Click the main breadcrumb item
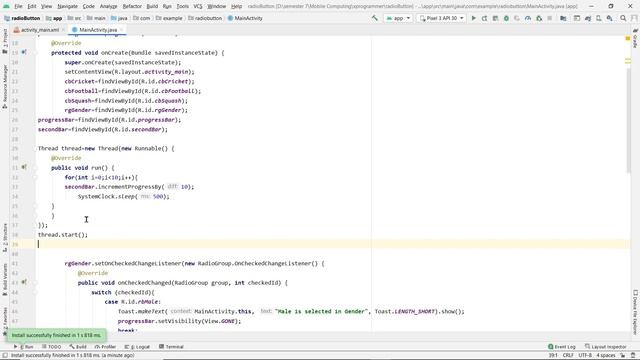 [96, 18]
